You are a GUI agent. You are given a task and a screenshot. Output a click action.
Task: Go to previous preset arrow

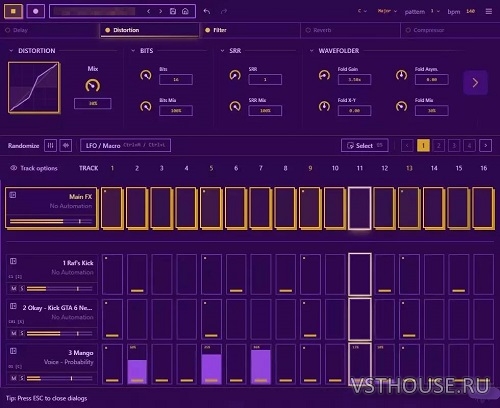click(x=149, y=11)
